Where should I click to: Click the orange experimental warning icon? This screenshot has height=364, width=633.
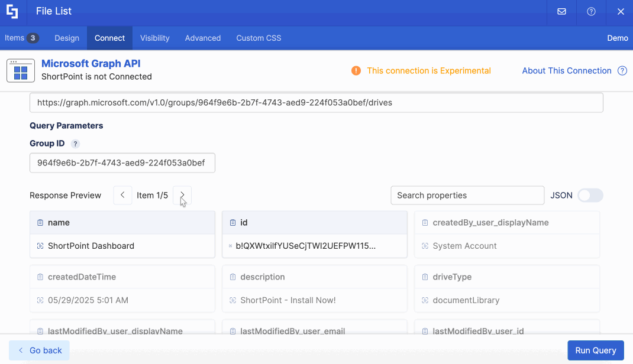click(356, 70)
